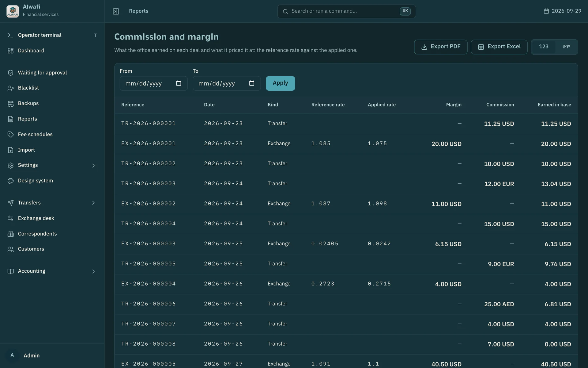
Task: Export the report as PDF
Action: (x=440, y=47)
